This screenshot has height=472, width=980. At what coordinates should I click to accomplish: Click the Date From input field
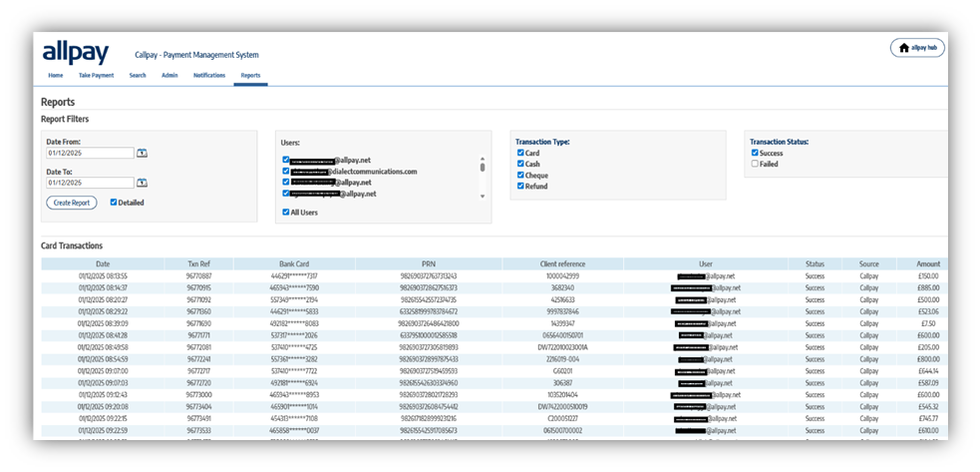pos(90,153)
